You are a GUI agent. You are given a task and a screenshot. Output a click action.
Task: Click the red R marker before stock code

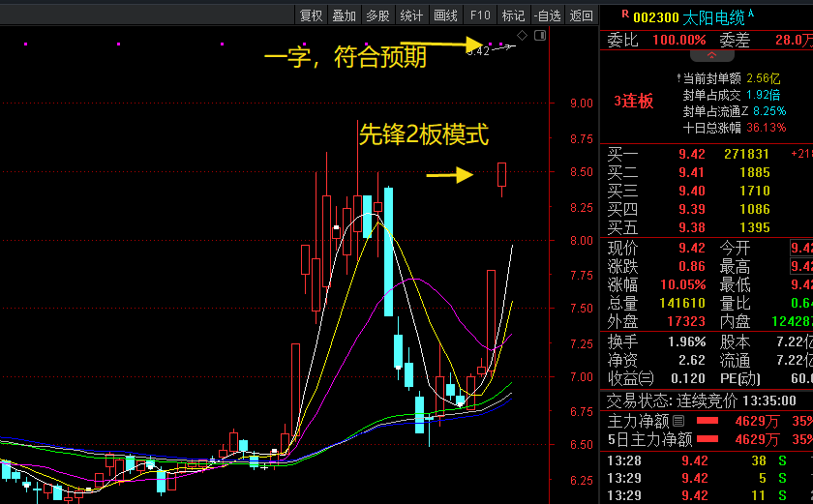625,15
